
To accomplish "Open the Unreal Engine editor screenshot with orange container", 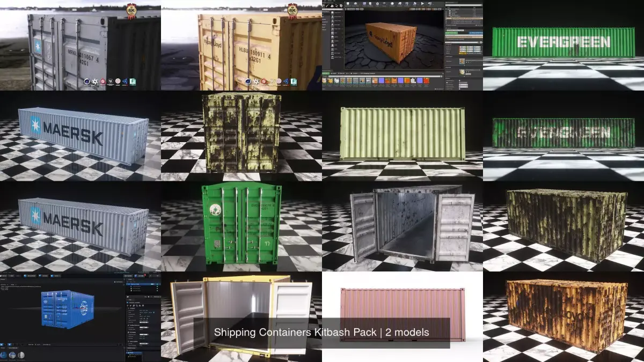I will click(402, 45).
